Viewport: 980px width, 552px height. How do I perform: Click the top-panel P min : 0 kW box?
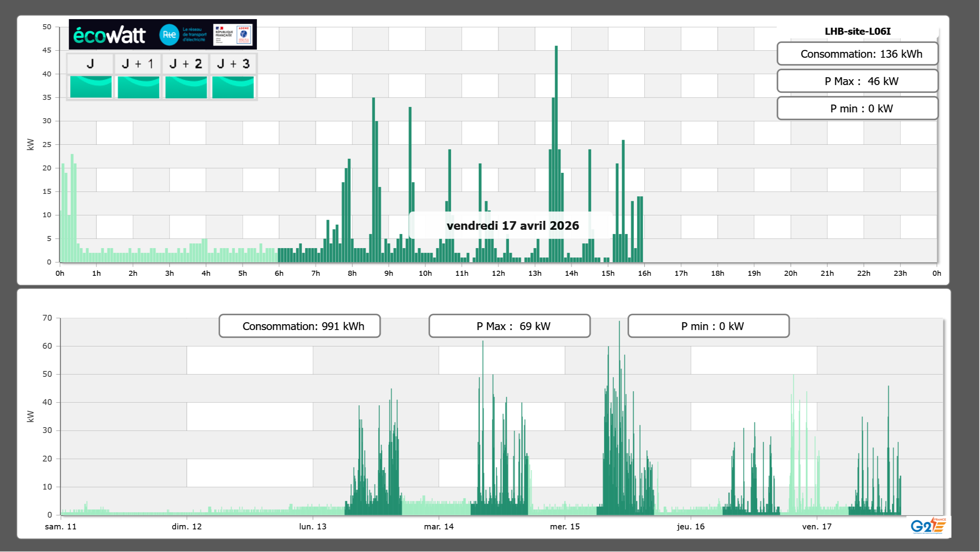[x=857, y=108]
